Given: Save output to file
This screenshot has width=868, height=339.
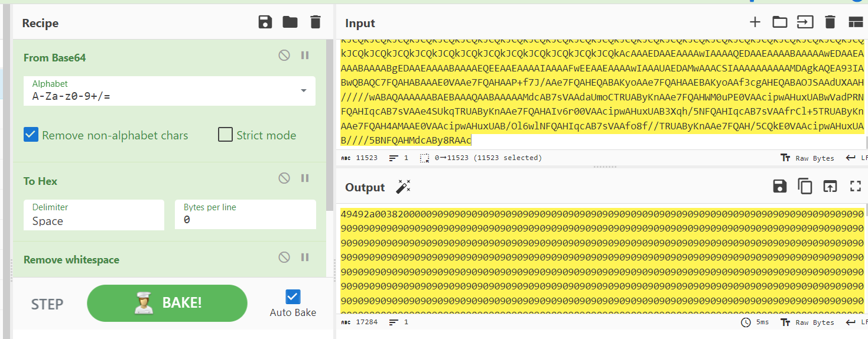Looking at the screenshot, I should 780,187.
